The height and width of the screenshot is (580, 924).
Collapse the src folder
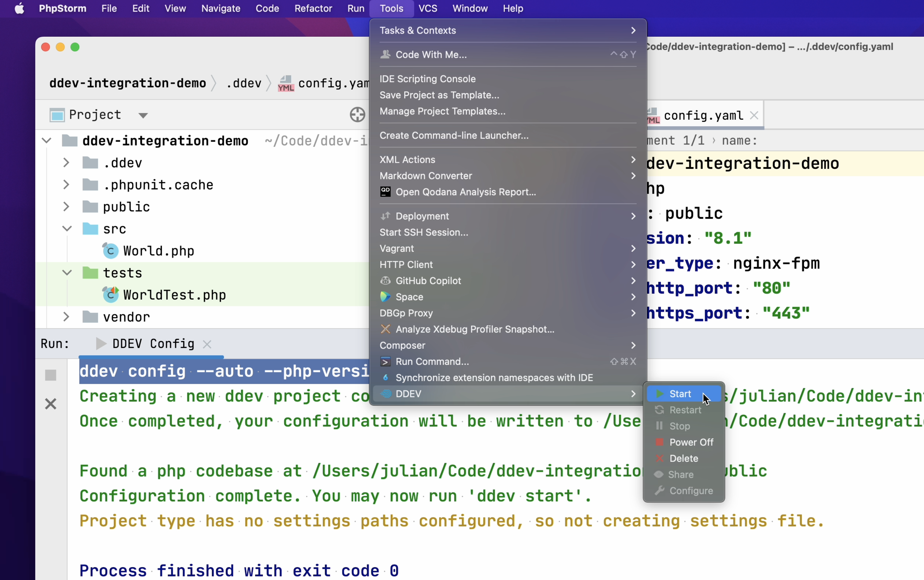pos(67,229)
